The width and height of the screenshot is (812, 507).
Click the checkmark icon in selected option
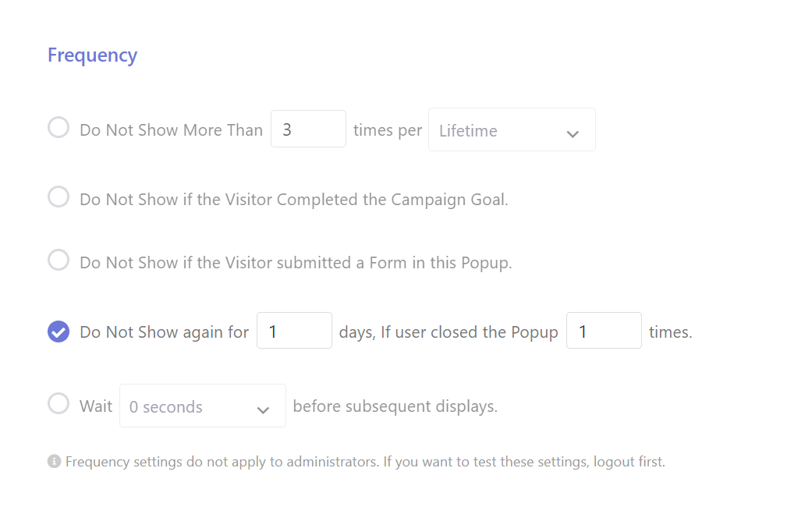point(59,332)
